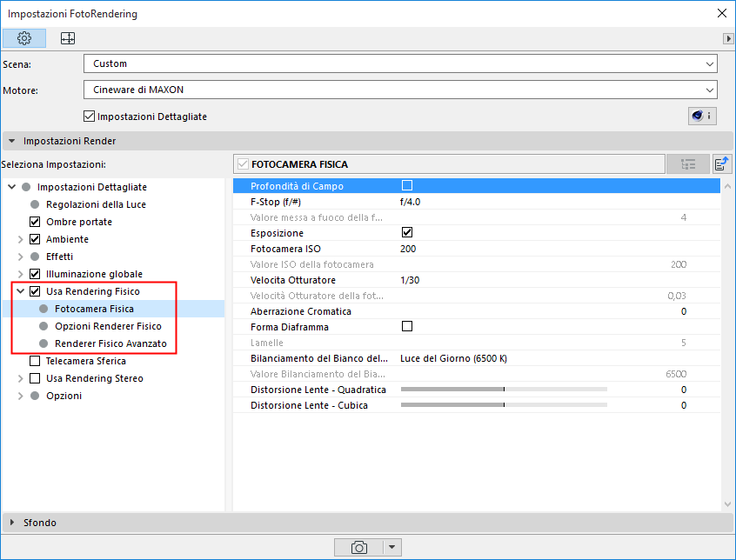Toggle the Ombre portate checkbox

click(x=35, y=222)
